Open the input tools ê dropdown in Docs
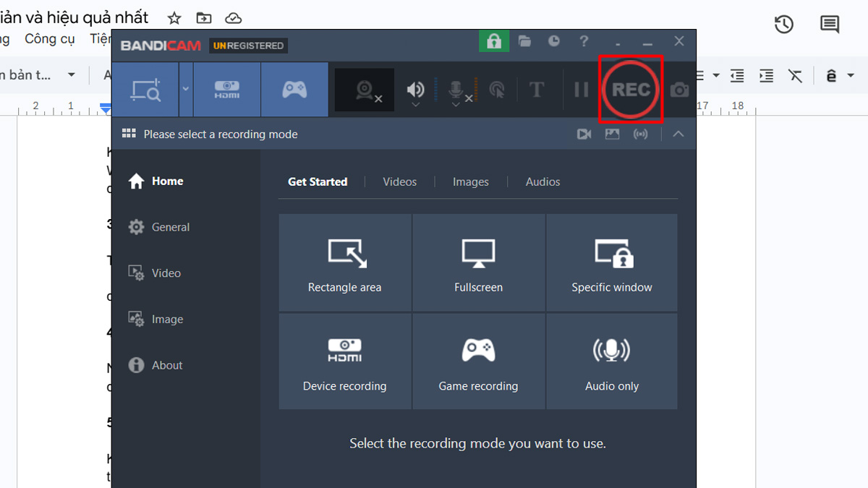Screen dimensions: 868x488 coord(840,75)
